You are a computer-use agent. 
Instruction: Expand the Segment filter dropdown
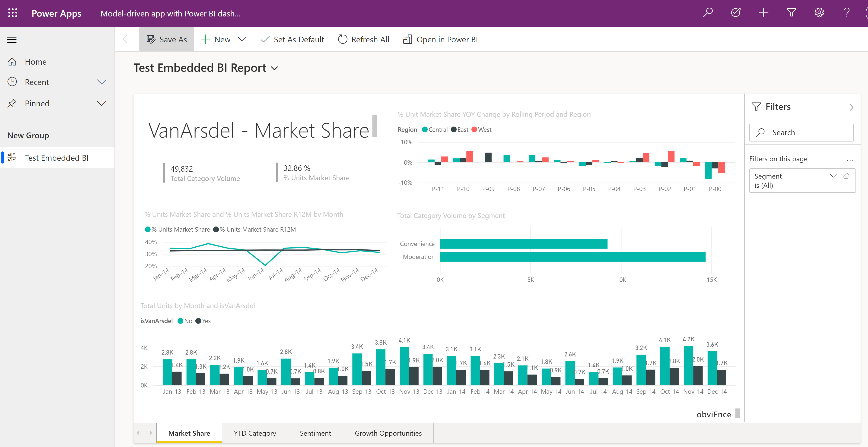click(832, 176)
